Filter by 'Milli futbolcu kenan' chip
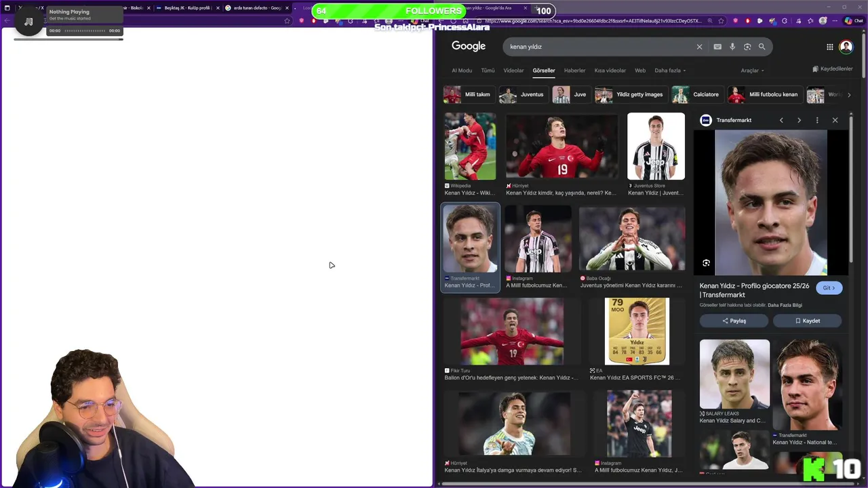868x488 pixels. coord(764,94)
